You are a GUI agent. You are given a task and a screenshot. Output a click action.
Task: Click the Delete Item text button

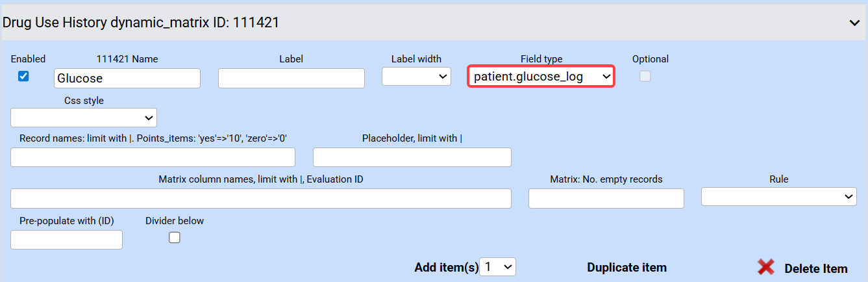(x=815, y=268)
